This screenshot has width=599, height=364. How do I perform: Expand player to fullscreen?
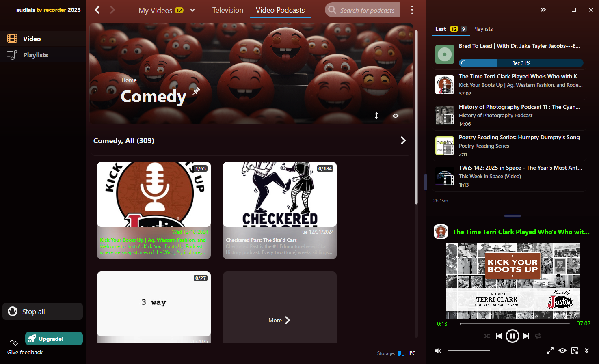(x=550, y=351)
